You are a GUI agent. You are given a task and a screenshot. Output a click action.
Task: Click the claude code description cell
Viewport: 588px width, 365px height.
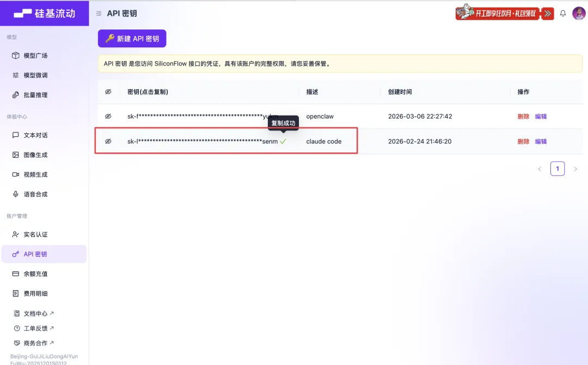(x=323, y=142)
